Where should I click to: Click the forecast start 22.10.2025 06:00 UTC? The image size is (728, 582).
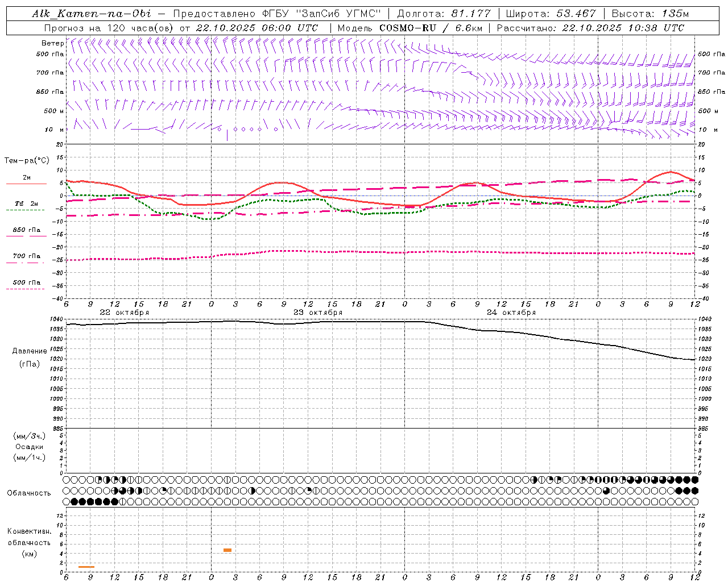pos(257,28)
